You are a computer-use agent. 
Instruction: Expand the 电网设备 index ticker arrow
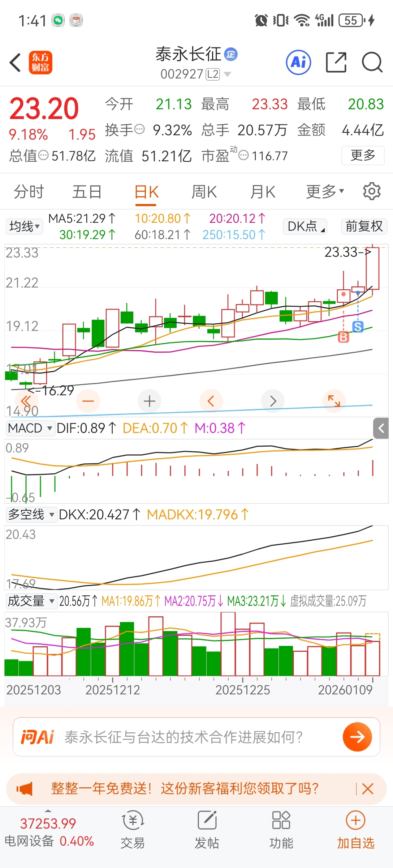pos(48,811)
